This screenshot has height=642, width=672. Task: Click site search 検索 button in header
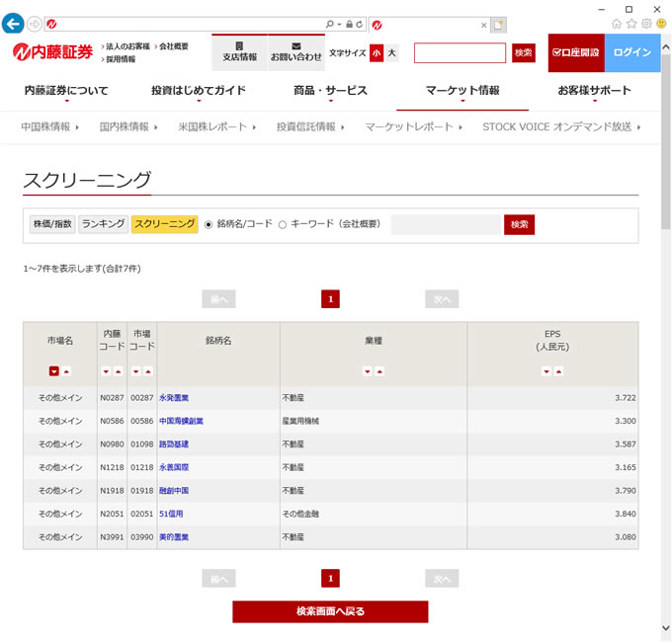coord(524,52)
